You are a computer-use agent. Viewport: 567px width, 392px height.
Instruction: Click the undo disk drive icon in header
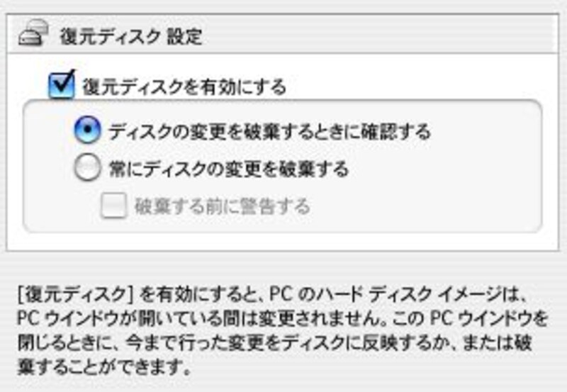point(33,33)
